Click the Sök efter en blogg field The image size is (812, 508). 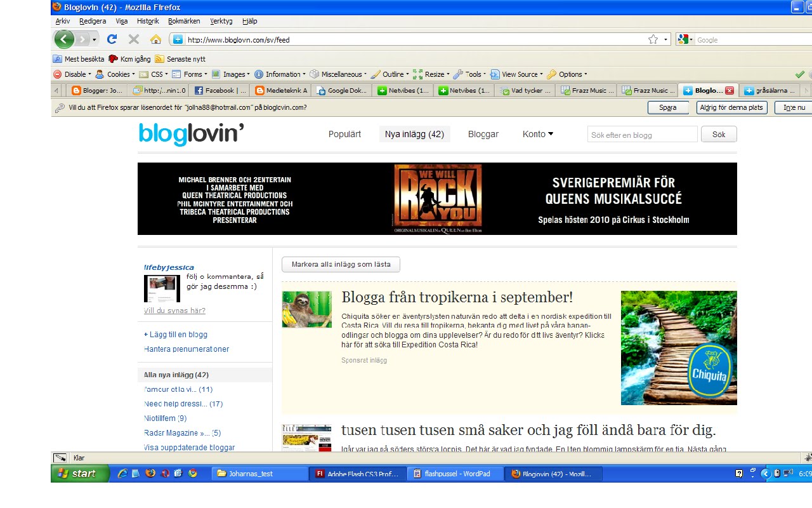tap(643, 135)
